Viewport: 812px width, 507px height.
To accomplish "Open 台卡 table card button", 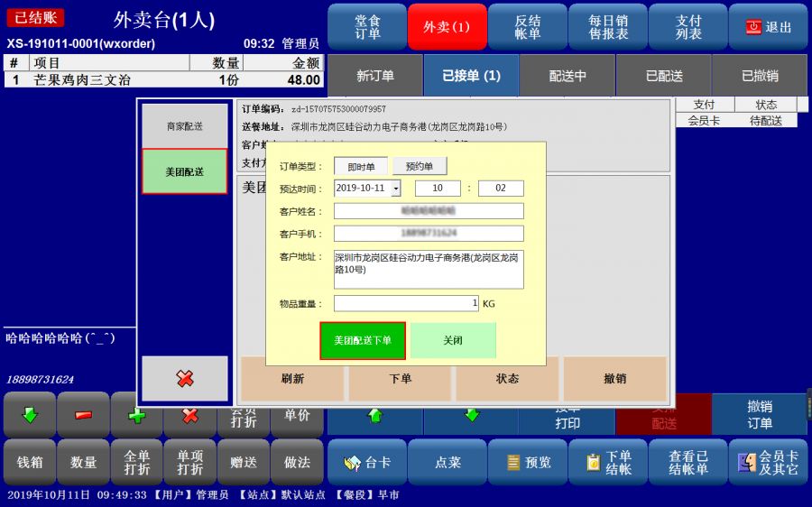I will (367, 463).
